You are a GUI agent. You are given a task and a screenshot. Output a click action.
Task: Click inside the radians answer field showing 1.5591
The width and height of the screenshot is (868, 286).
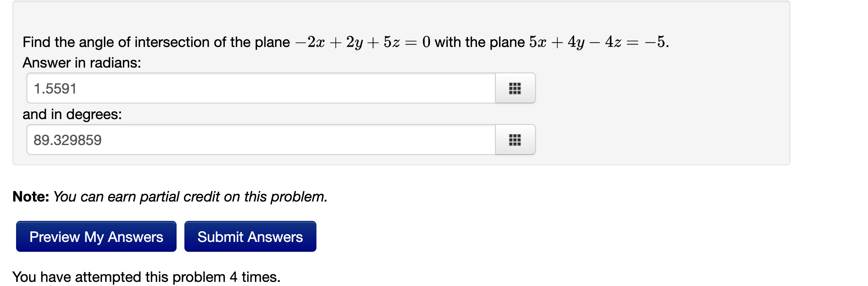248,88
